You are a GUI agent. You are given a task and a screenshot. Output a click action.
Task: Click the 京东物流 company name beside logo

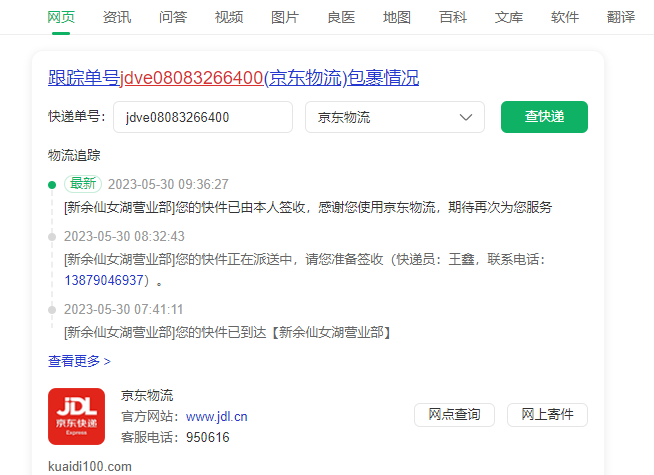[x=147, y=395]
